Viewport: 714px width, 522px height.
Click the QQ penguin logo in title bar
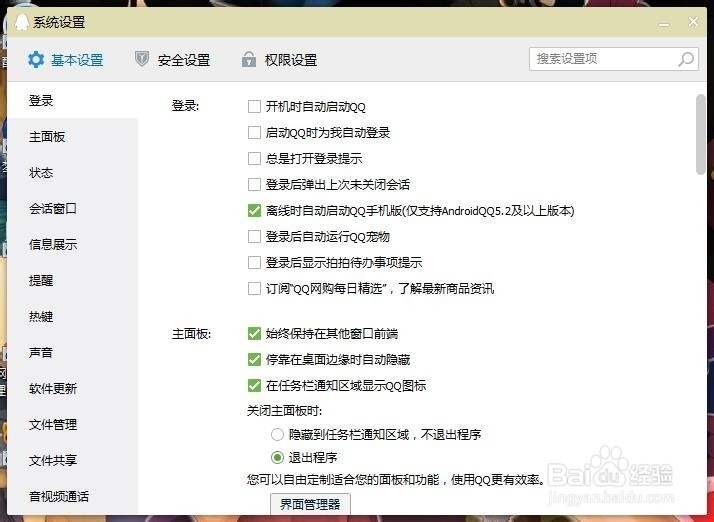(21, 22)
